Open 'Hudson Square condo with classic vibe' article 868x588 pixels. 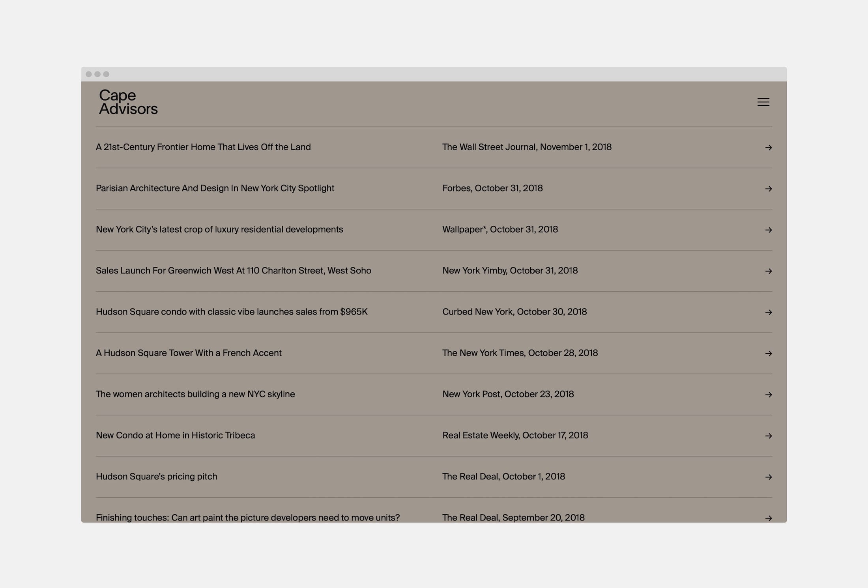point(232,312)
